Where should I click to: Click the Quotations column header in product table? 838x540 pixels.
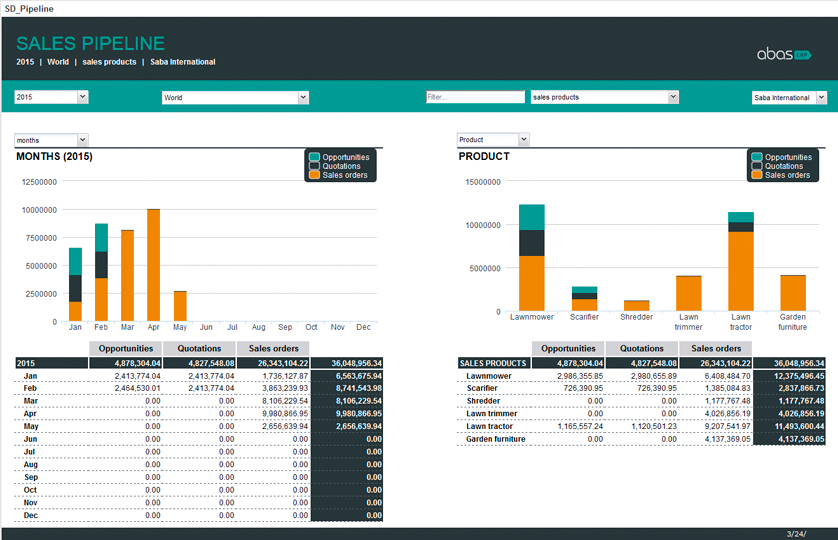641,348
